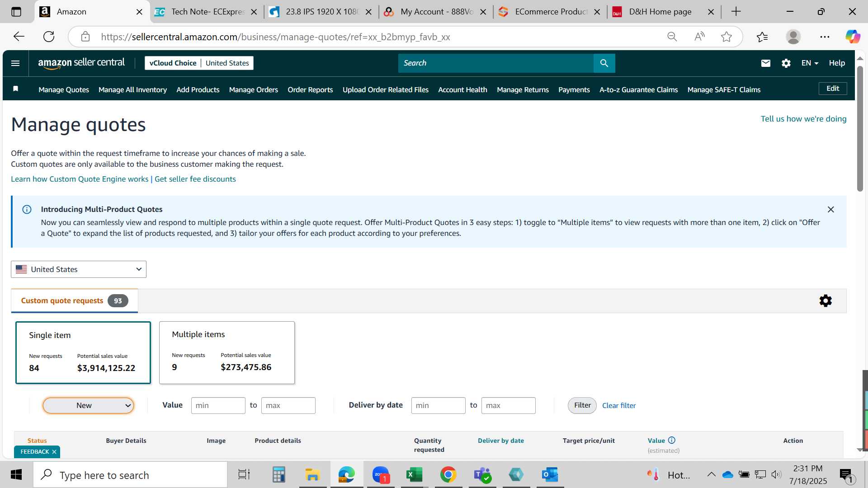Open Manage Returns in the nav bar

(523, 89)
